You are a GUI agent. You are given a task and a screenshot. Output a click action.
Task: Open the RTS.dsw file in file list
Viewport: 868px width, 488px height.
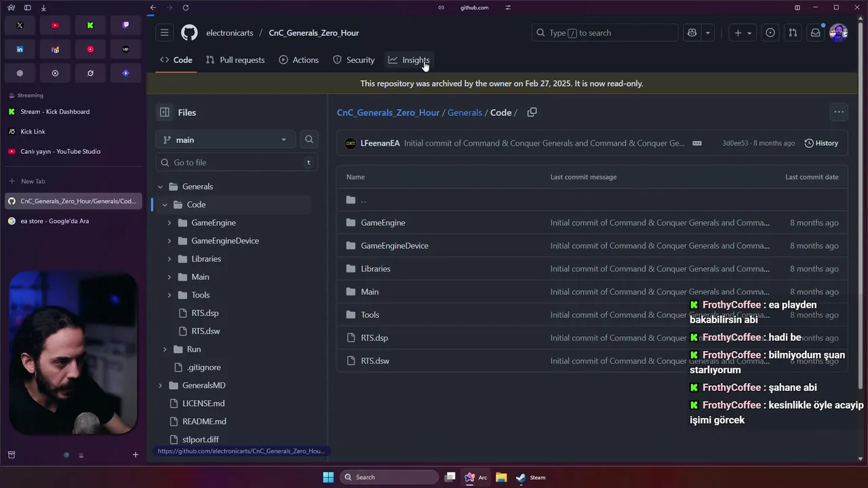click(x=375, y=361)
